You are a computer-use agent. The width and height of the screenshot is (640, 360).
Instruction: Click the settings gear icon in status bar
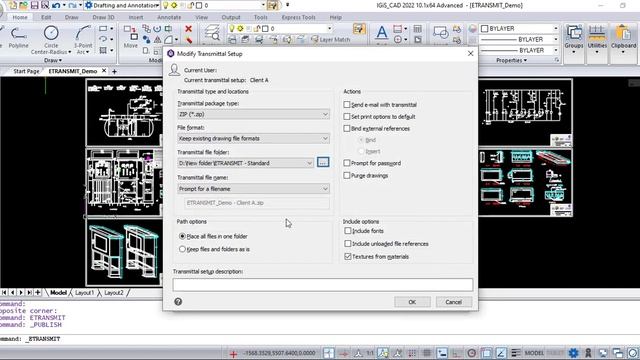(573, 353)
